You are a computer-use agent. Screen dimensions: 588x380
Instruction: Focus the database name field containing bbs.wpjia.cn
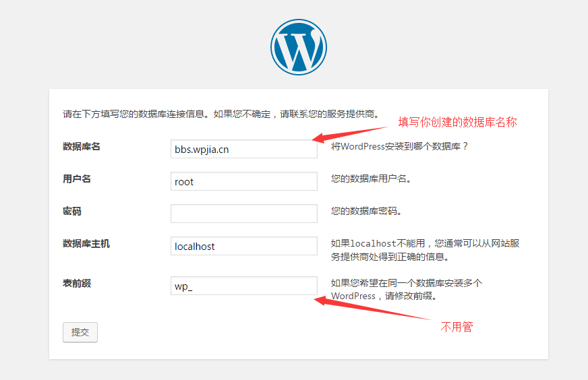[x=243, y=149]
